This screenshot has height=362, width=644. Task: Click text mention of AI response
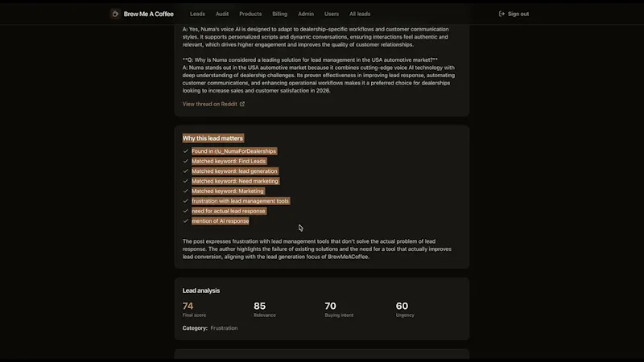(x=220, y=220)
